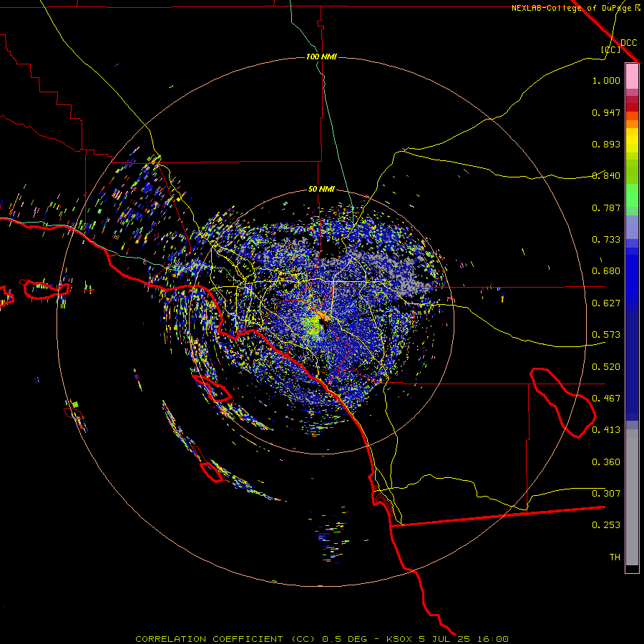Click the Salton Sea outline on the map
The image size is (644, 644).
pyautogui.click(x=562, y=402)
